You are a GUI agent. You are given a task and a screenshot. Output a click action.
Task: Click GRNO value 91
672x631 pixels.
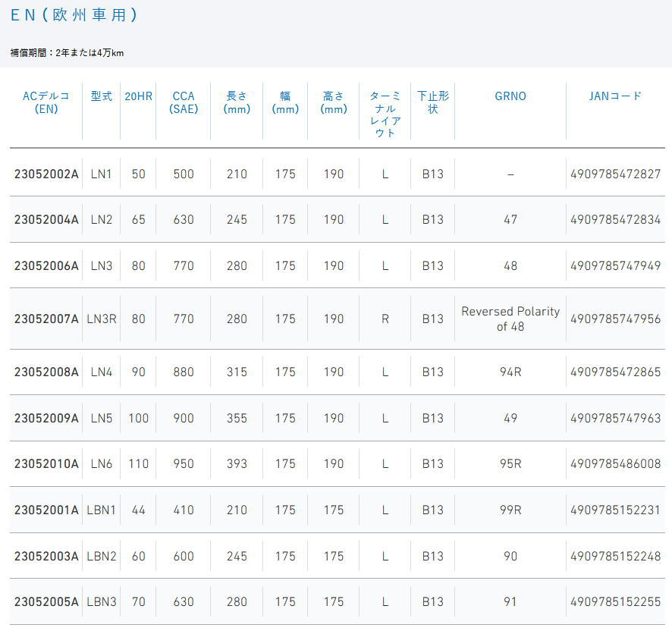click(510, 602)
